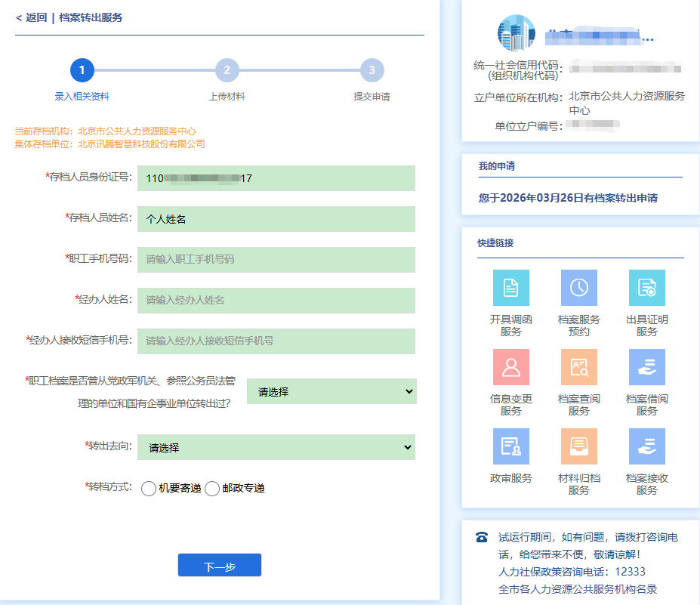Open the 档案接收服务 icon

coord(646,446)
